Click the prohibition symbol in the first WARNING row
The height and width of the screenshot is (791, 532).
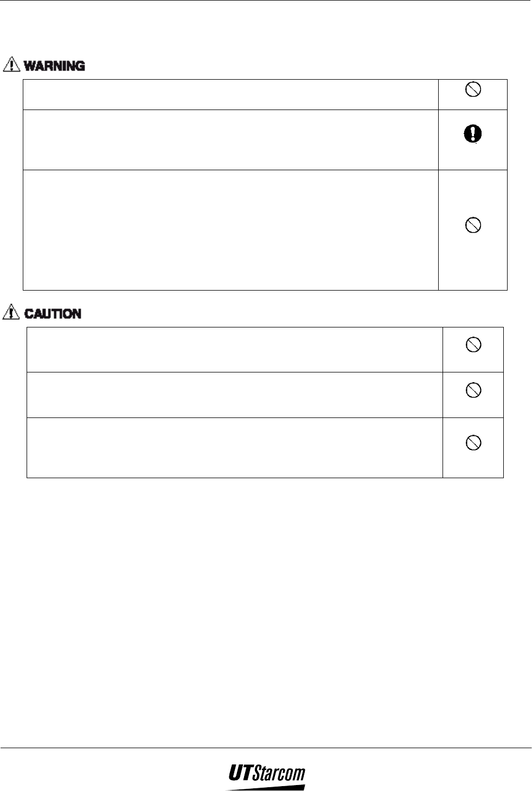pyautogui.click(x=473, y=91)
